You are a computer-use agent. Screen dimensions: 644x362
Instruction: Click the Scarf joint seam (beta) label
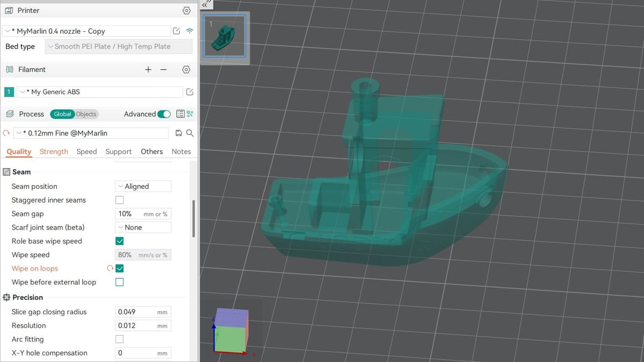pos(48,227)
